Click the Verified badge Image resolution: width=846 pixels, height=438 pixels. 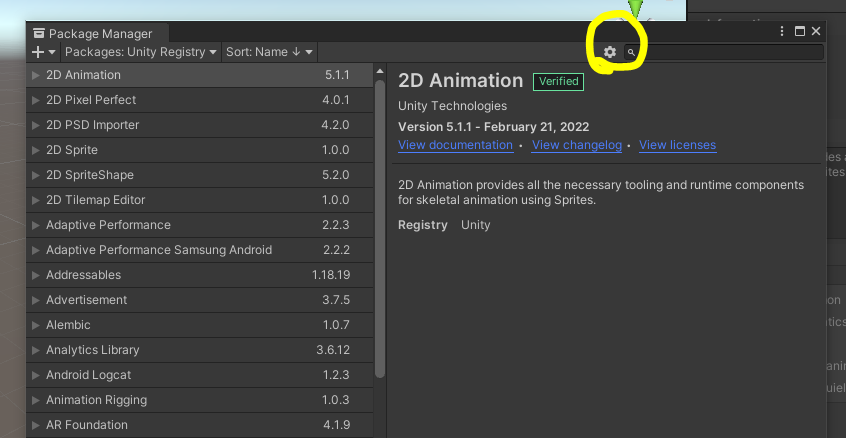click(558, 81)
